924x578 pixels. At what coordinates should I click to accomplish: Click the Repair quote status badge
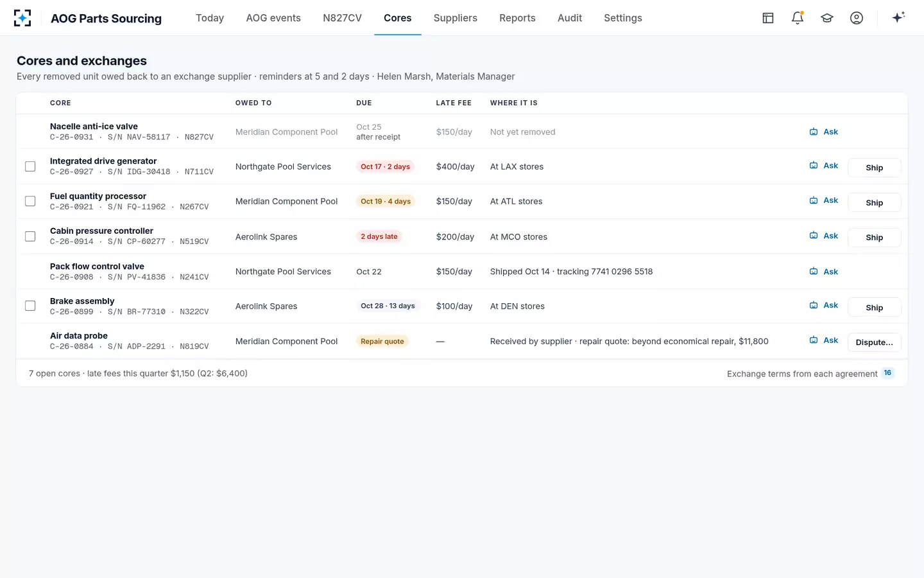coord(382,341)
